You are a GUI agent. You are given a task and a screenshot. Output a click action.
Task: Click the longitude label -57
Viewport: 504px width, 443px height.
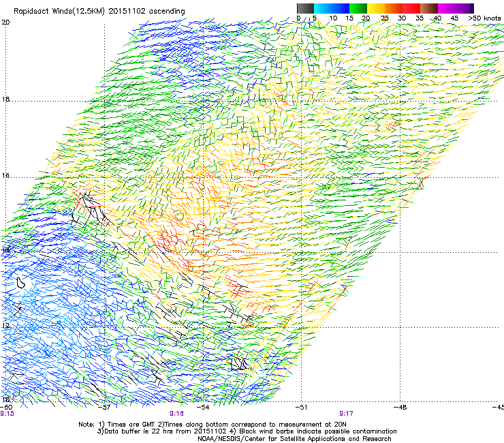[x=104, y=408]
